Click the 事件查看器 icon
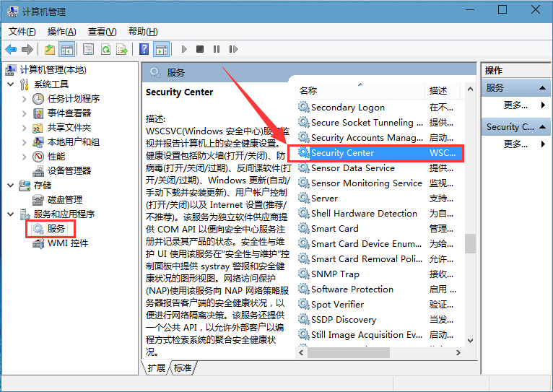 [x=38, y=113]
